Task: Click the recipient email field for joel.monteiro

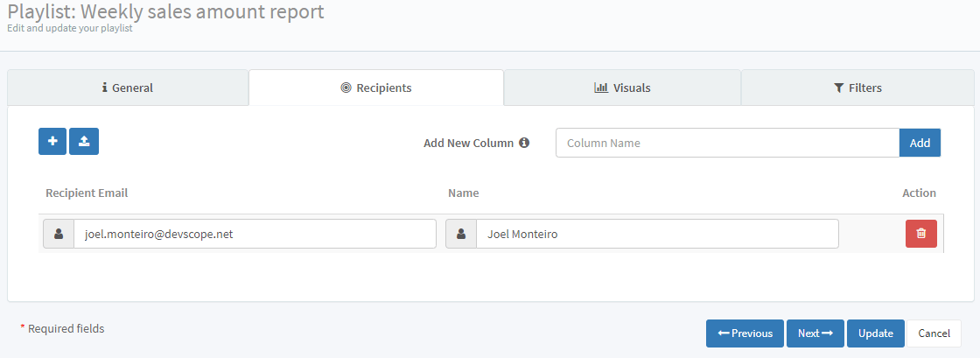Action: (x=255, y=234)
